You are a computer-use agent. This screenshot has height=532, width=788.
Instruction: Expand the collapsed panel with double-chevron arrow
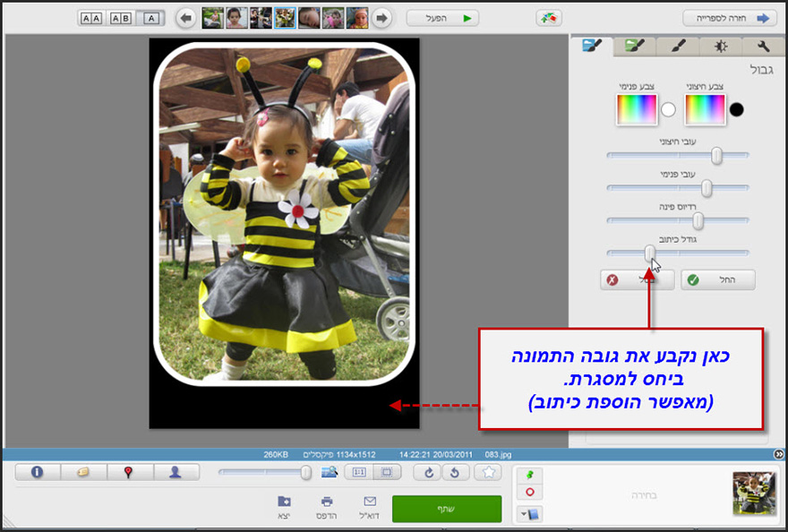click(778, 453)
